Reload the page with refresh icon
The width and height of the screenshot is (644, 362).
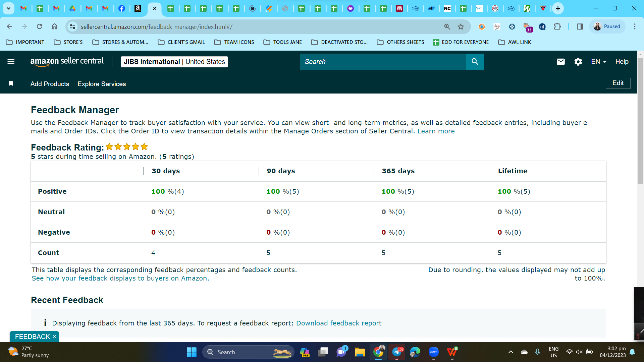point(39,26)
